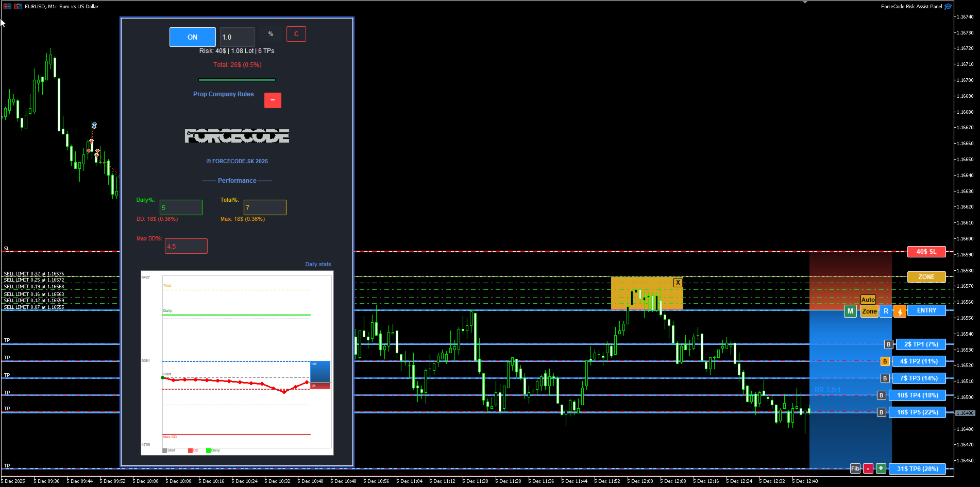Click the orange B button beside TP2
The height and width of the screenshot is (487, 980).
pos(885,361)
